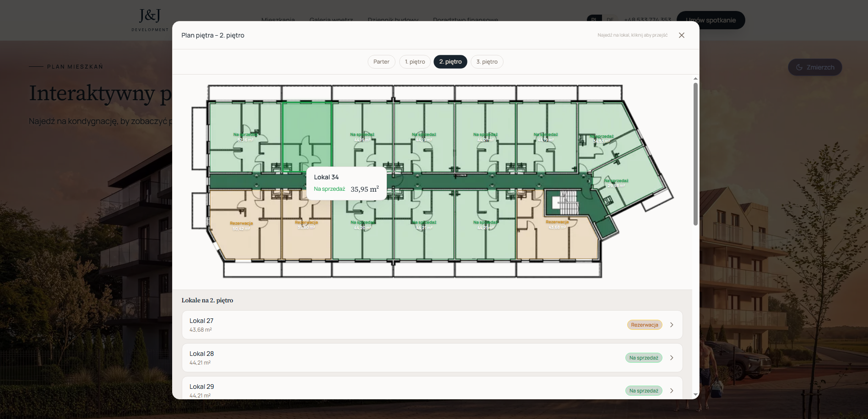Open the Lokal 27 chevron arrow

(x=672, y=325)
